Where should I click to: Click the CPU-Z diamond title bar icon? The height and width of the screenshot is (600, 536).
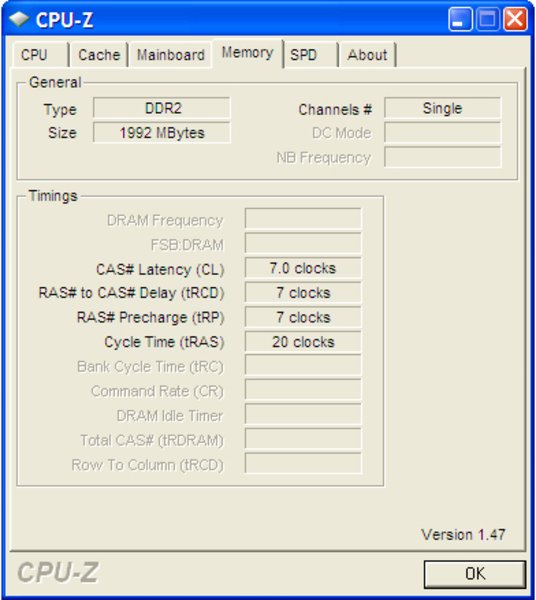(19, 19)
